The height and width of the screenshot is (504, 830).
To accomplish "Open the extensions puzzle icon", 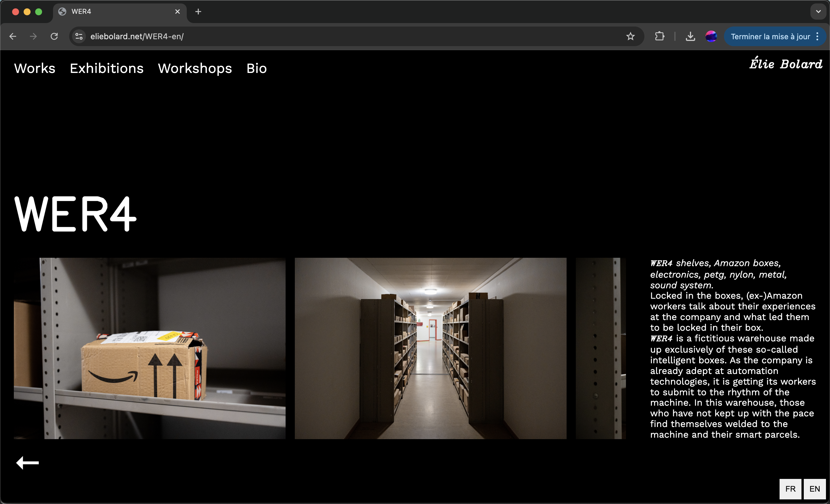I will point(660,36).
